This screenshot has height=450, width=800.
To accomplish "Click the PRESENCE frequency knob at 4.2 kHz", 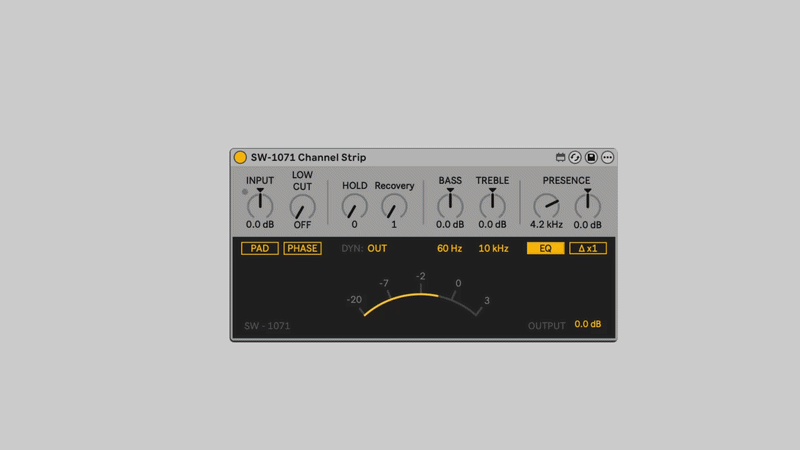I will point(546,206).
